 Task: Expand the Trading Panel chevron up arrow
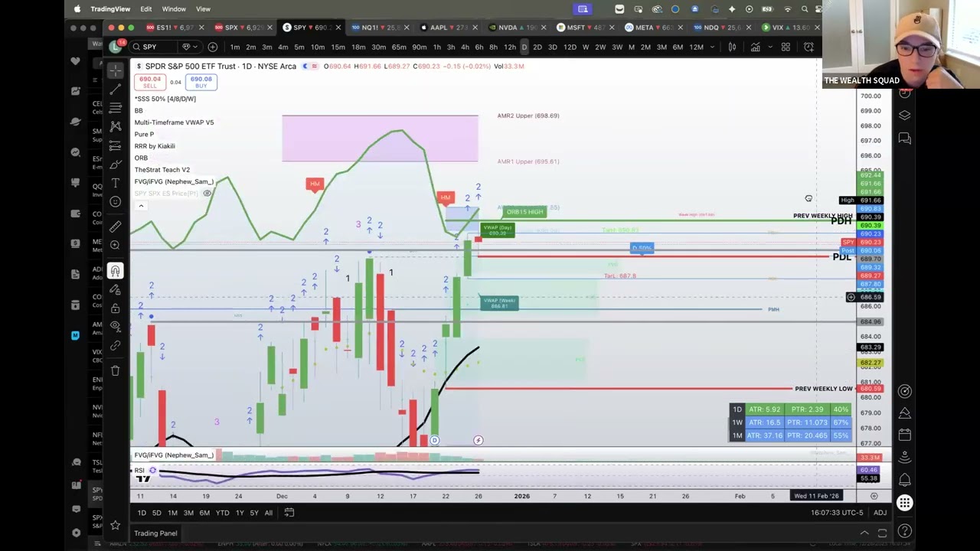[x=864, y=533]
